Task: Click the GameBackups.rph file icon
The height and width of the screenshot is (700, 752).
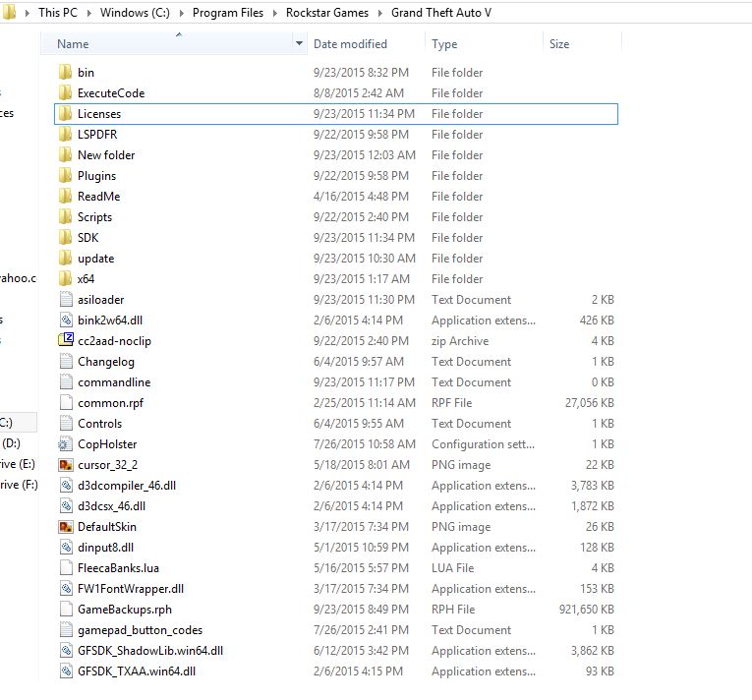Action: tap(66, 609)
